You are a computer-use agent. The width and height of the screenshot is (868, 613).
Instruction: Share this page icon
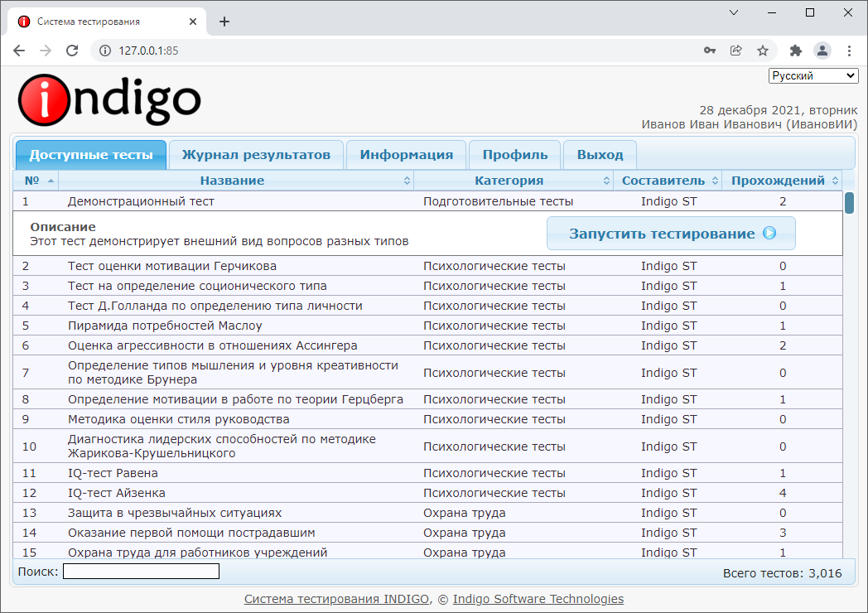point(736,51)
